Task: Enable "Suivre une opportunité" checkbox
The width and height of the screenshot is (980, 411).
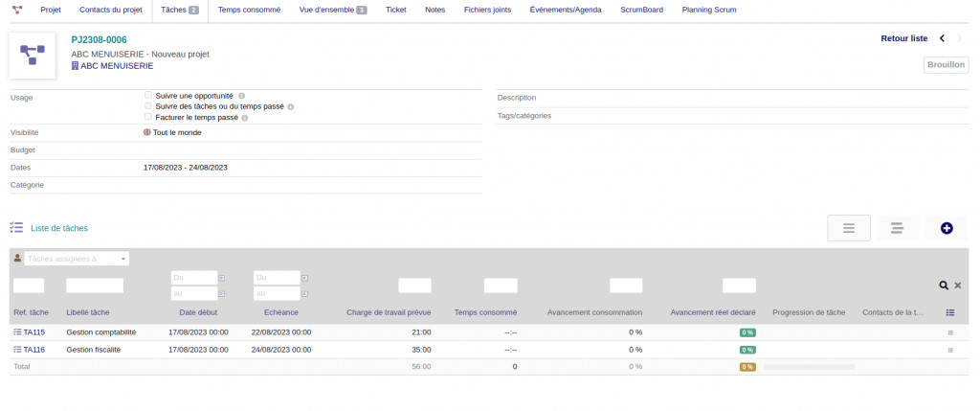Action: tap(148, 95)
